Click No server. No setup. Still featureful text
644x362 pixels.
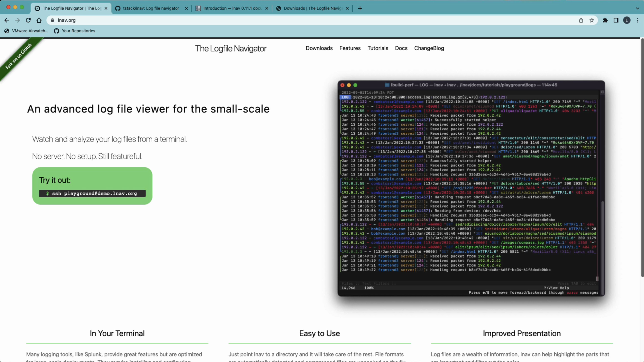(87, 156)
